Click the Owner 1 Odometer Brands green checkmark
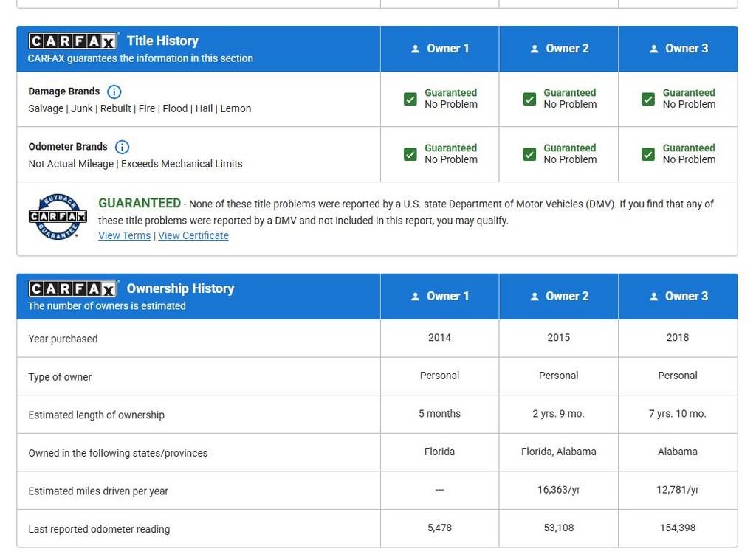 pyautogui.click(x=410, y=154)
